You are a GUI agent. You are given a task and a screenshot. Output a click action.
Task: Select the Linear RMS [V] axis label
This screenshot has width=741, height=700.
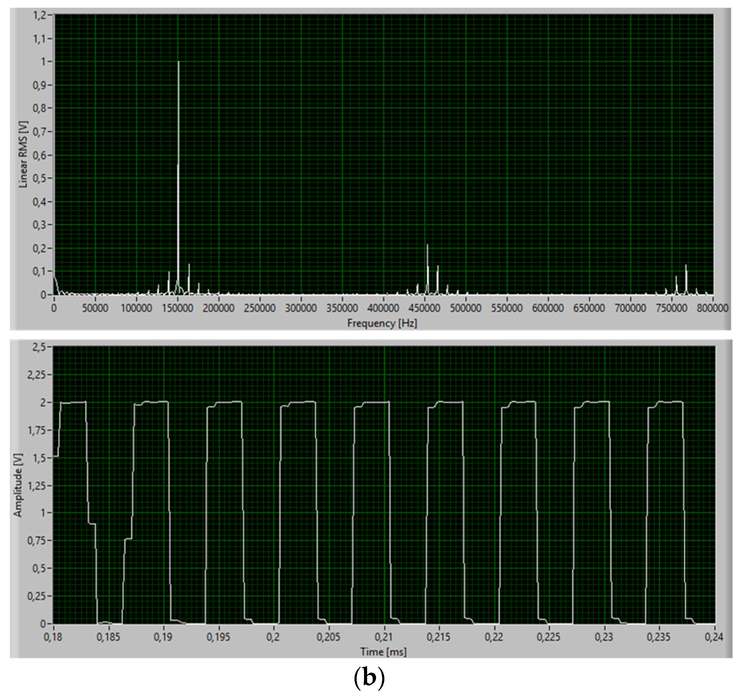pyautogui.click(x=23, y=154)
